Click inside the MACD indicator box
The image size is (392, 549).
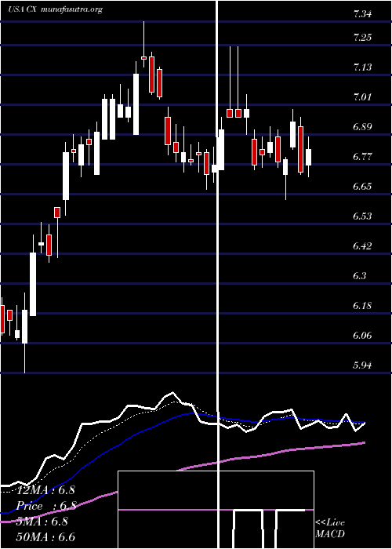[x=216, y=510]
